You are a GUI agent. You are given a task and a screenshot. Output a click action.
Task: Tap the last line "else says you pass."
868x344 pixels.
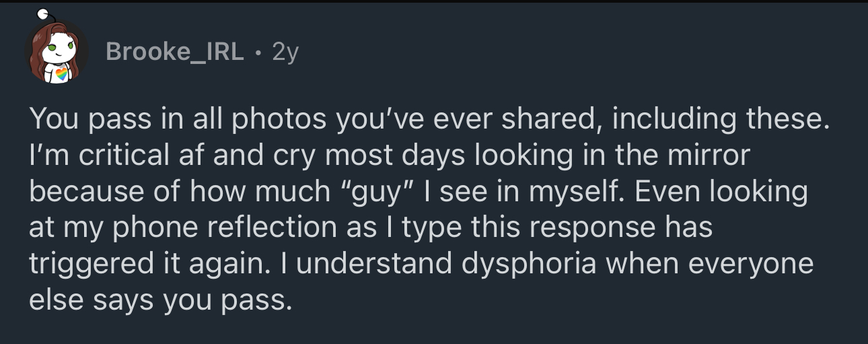coord(161,299)
